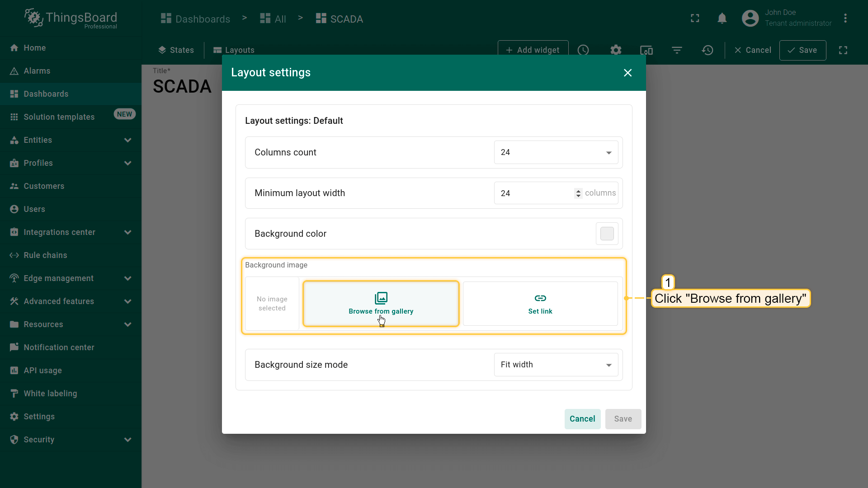Open the Background color swatch picker
The width and height of the screenshot is (868, 488).
(607, 234)
